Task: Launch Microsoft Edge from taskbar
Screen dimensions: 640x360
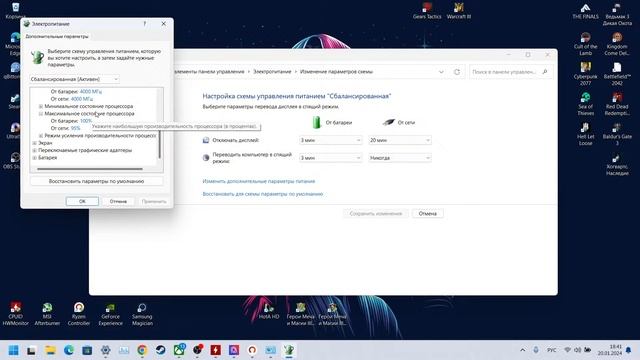Action: click(x=69, y=350)
